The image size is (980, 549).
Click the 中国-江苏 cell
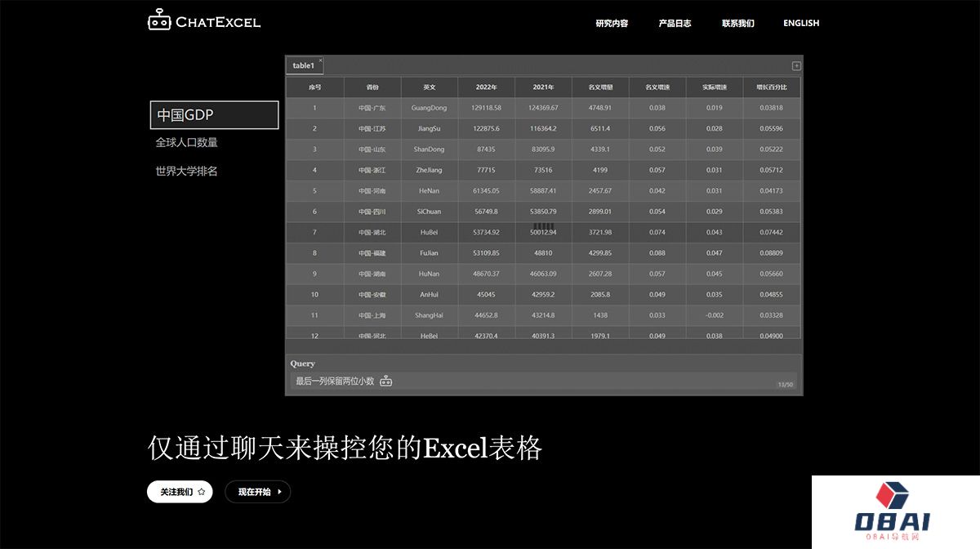[x=372, y=128]
